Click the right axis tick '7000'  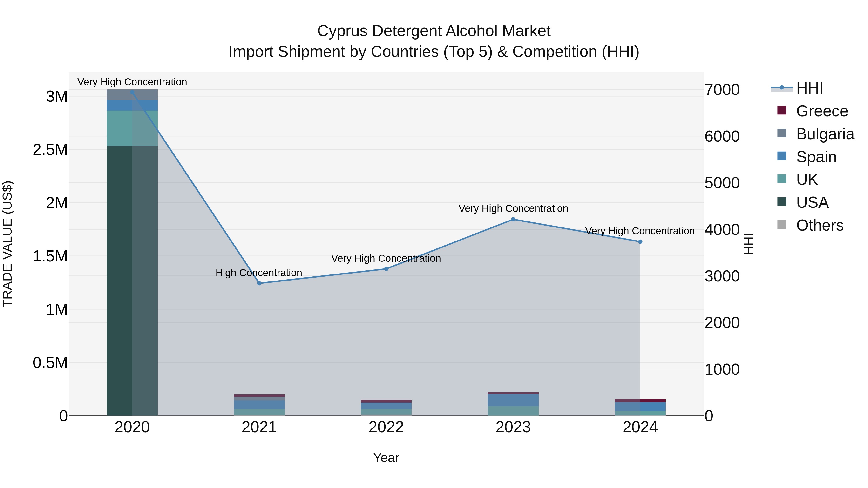coord(722,90)
